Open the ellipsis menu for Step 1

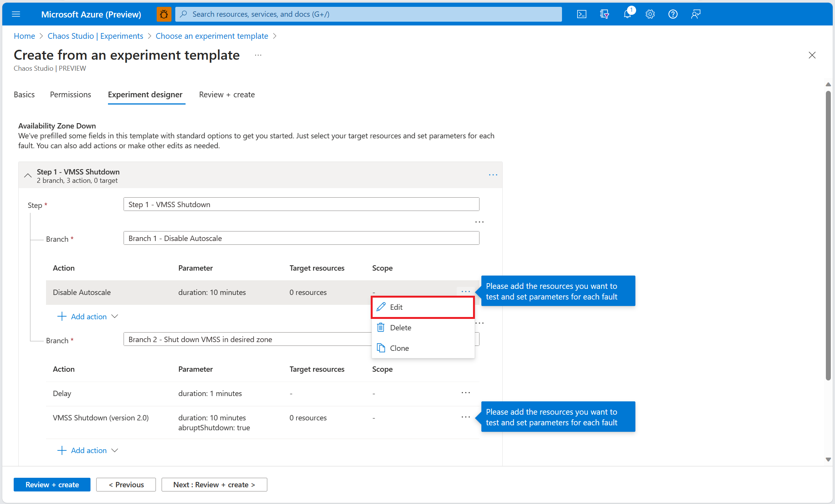pyautogui.click(x=493, y=175)
